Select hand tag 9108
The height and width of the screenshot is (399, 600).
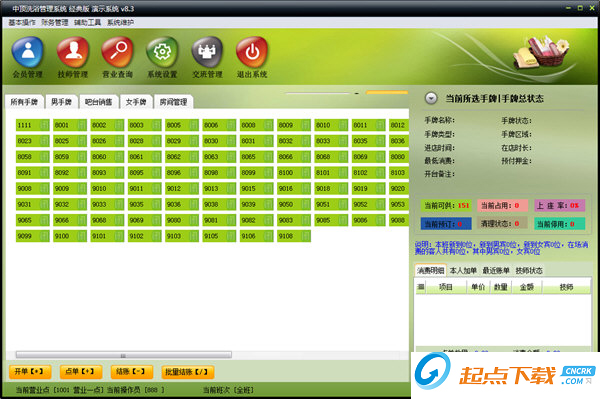pyautogui.click(x=294, y=236)
